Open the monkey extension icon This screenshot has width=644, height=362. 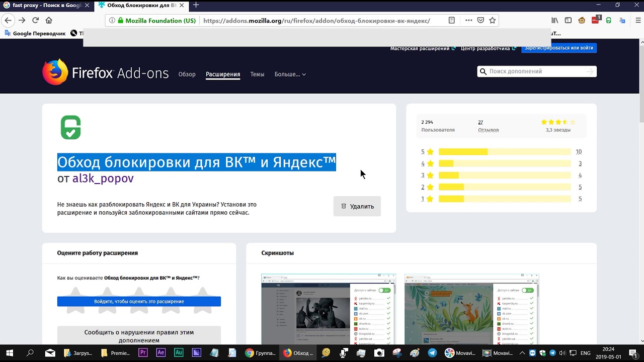point(582,21)
